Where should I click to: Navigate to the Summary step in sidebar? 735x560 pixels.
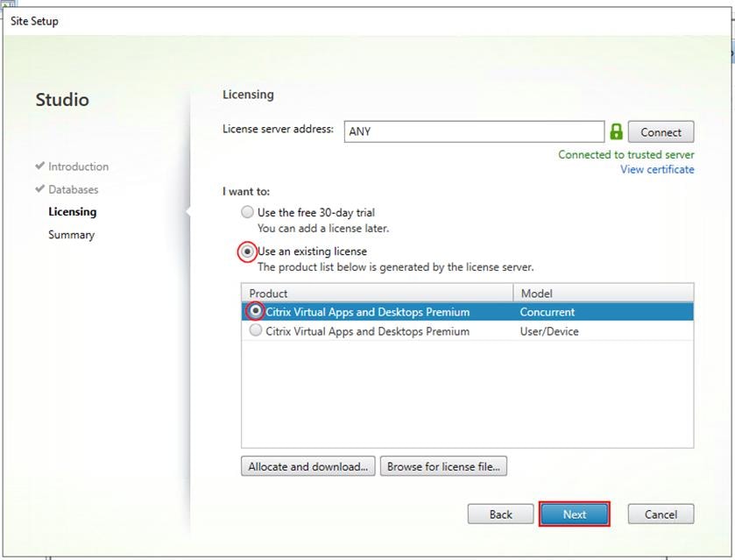pyautogui.click(x=70, y=235)
